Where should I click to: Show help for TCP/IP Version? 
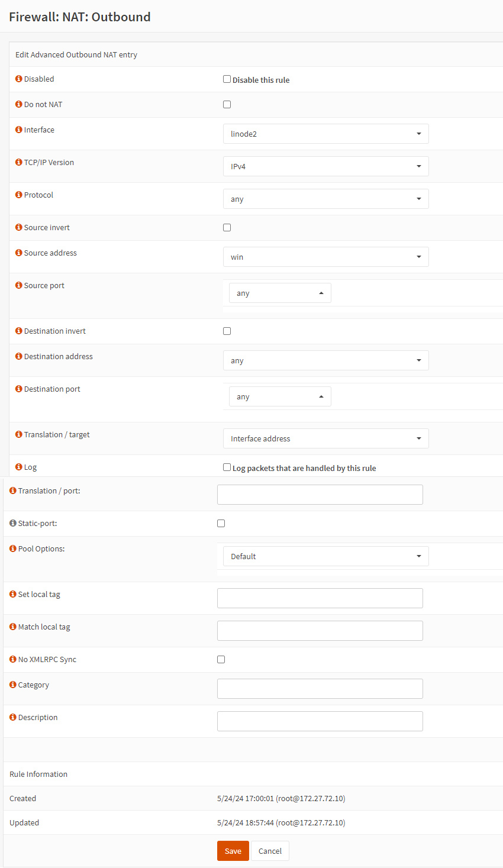point(19,162)
